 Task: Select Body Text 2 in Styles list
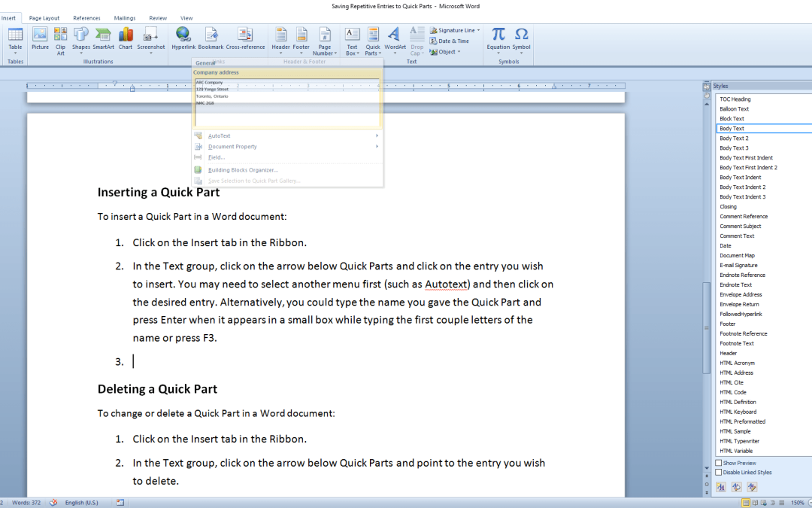coord(734,138)
